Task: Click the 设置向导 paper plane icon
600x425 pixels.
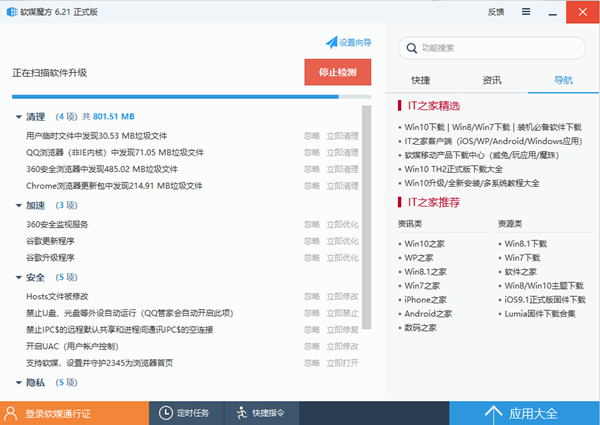Action: (331, 42)
